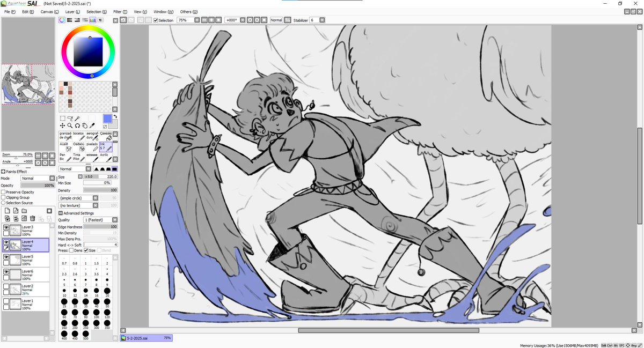The width and height of the screenshot is (644, 348).
Task: Show Layer2 using its visibility box
Action: [6, 287]
